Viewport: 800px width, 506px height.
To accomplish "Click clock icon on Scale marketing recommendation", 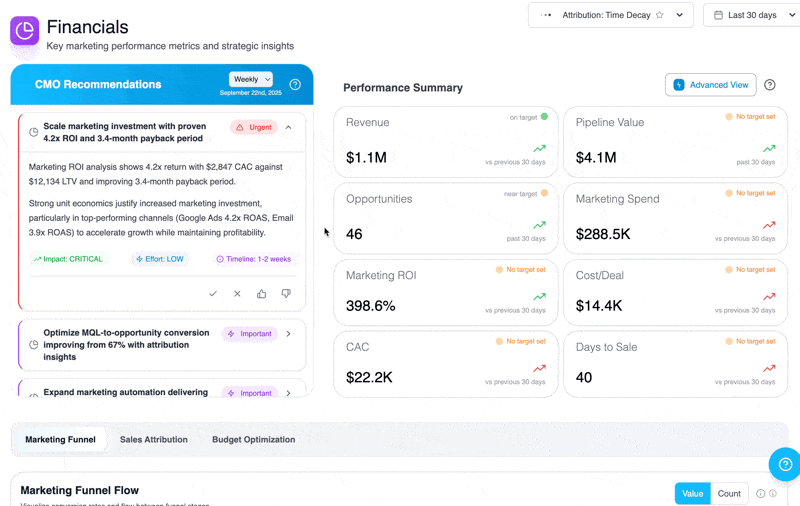I will pos(34,132).
